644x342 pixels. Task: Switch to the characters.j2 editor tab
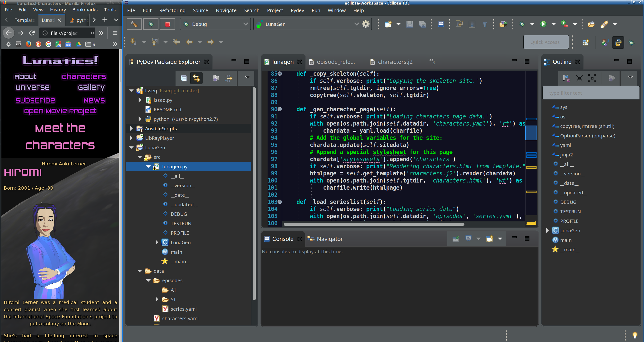(395, 62)
